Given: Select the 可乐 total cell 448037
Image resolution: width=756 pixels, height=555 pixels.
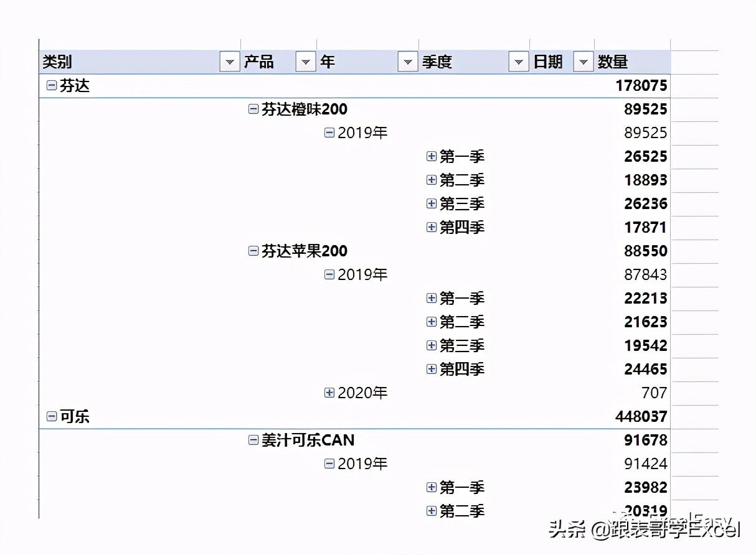Looking at the screenshot, I should click(x=641, y=417).
